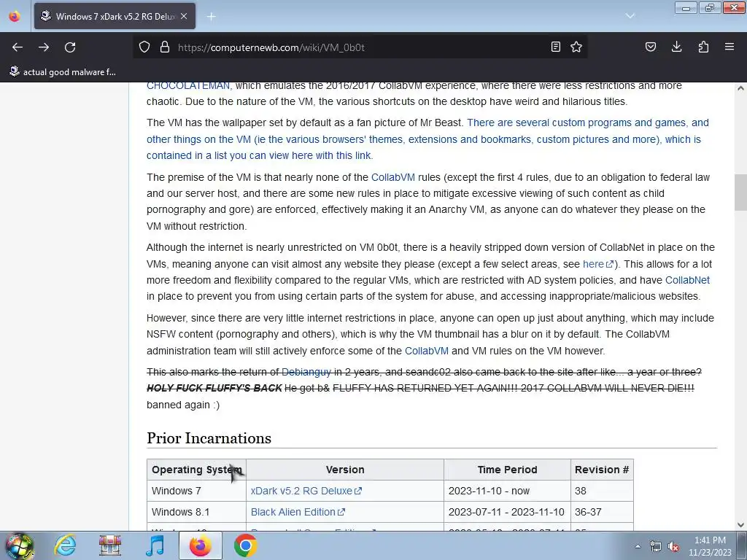Open the extensions puzzle icon
747x560 pixels.
point(703,47)
